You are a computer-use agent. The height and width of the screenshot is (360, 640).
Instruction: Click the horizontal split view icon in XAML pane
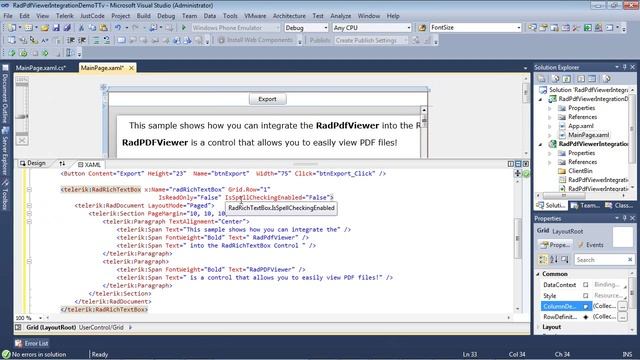[518, 164]
